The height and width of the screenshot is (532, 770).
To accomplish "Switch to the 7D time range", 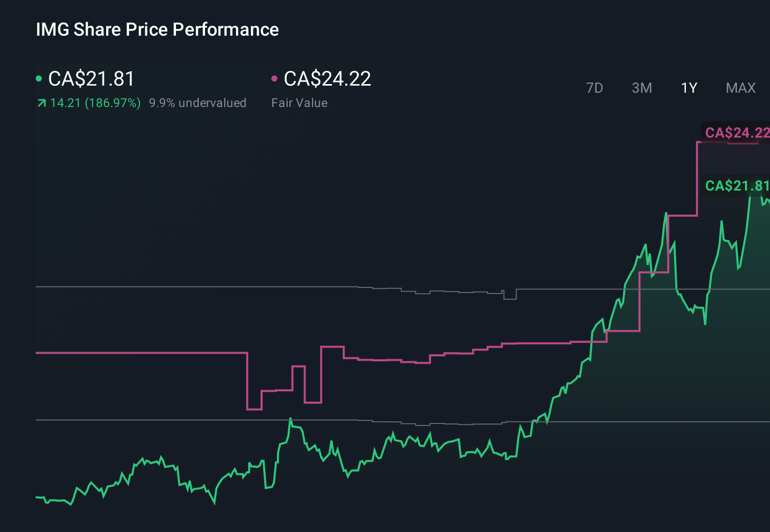I will (x=595, y=88).
